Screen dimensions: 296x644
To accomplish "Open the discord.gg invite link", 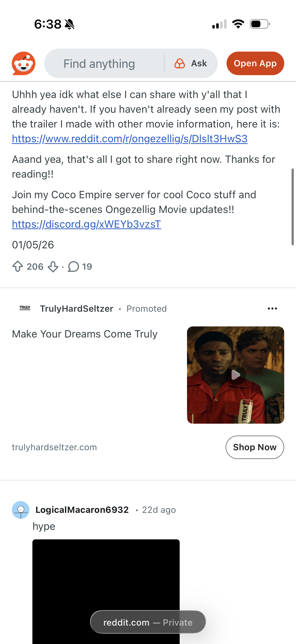I will pyautogui.click(x=86, y=224).
